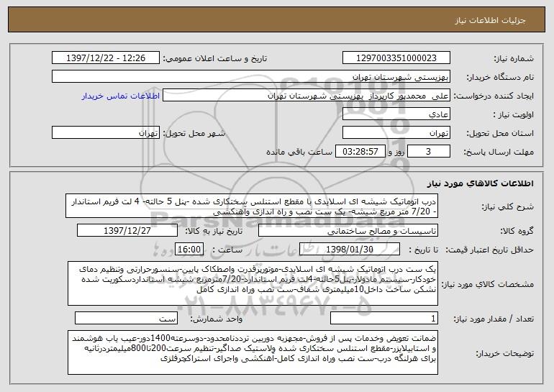Screen dimensions: 554x392
Task: Click the label تاریخ نیاز به کالا
Action: (214, 231)
